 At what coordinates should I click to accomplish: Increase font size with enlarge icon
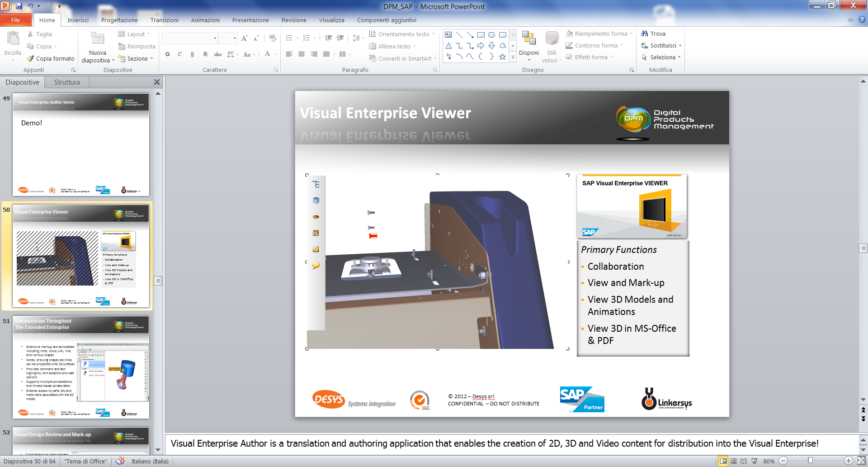pos(245,38)
